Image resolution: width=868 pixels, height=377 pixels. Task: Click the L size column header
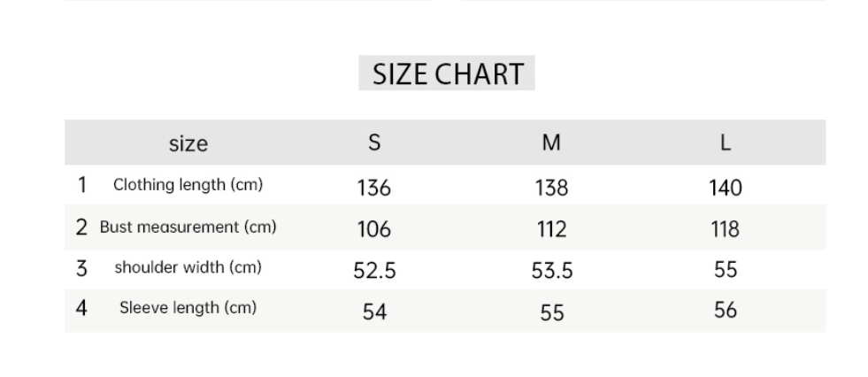pos(725,142)
